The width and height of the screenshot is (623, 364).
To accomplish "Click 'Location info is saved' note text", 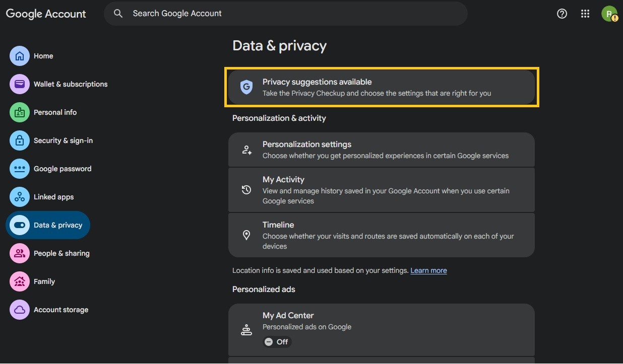I will click(320, 270).
